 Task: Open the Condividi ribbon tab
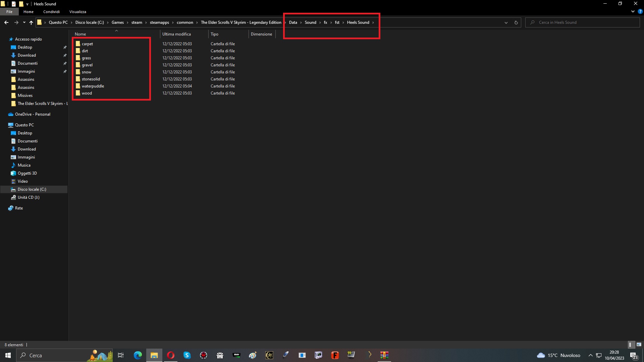[51, 12]
